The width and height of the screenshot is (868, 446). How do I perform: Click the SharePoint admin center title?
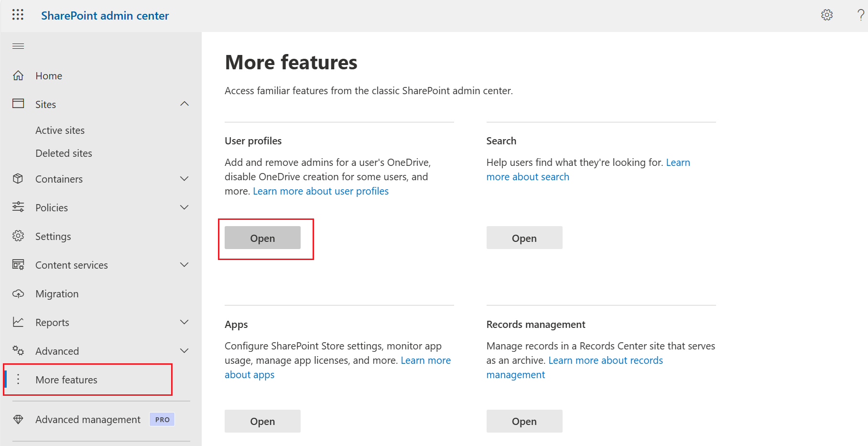(105, 15)
